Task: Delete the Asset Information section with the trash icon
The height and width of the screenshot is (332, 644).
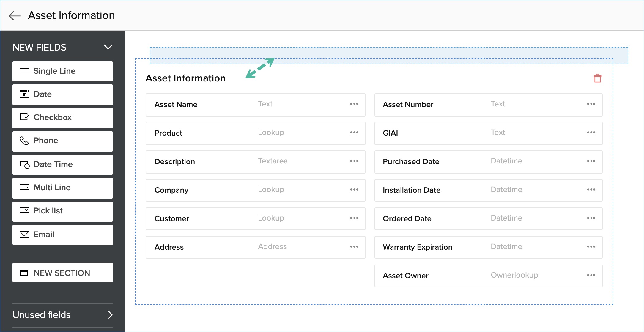Action: click(x=597, y=78)
